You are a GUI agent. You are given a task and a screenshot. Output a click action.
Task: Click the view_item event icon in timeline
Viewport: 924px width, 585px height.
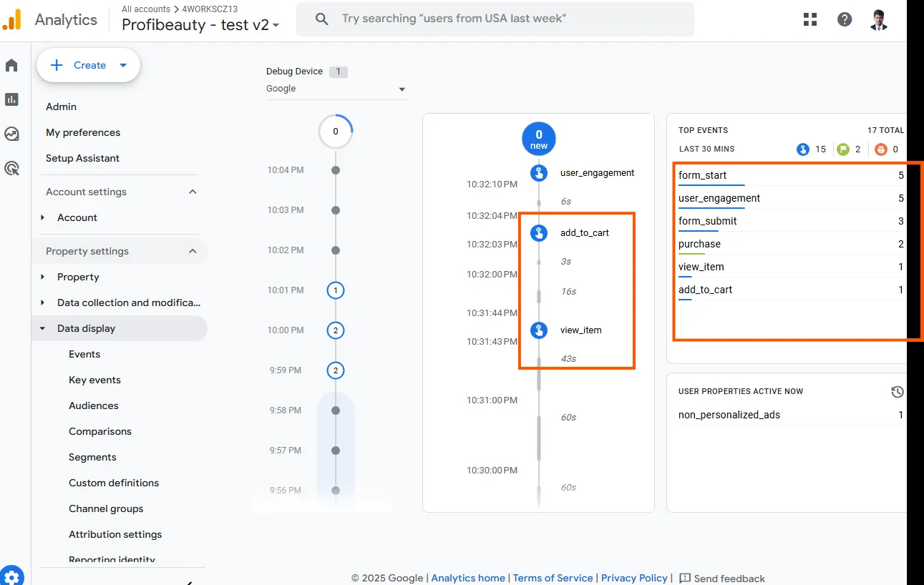[539, 330]
